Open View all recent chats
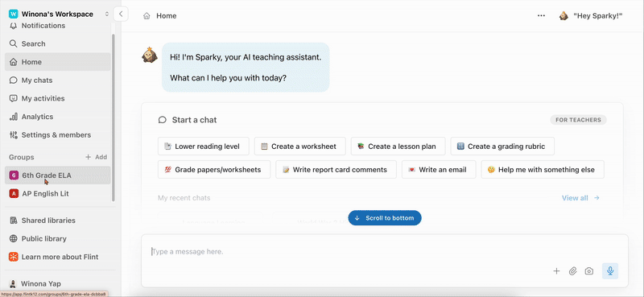The width and height of the screenshot is (644, 297). point(580,198)
